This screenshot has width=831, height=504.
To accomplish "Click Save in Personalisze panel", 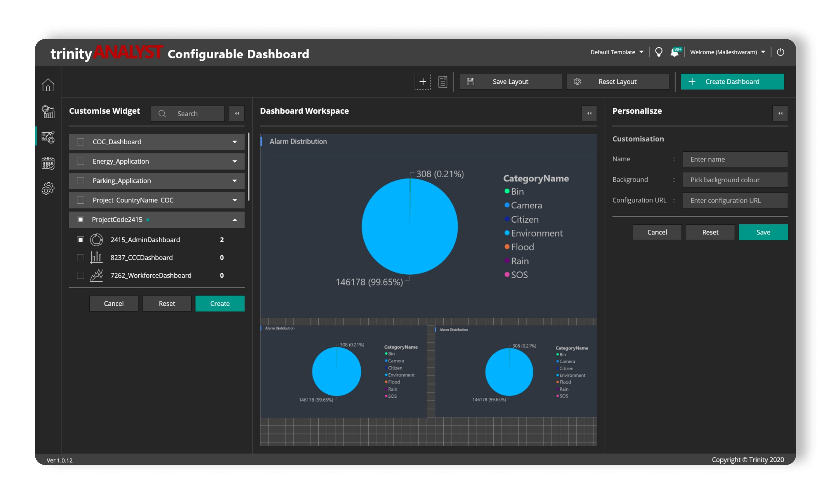I will click(x=763, y=232).
